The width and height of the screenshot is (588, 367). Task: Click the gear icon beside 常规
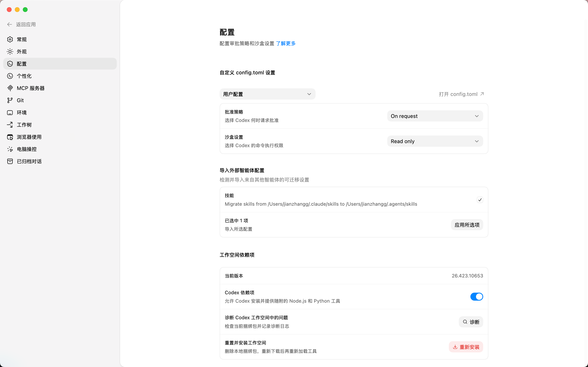(10, 39)
